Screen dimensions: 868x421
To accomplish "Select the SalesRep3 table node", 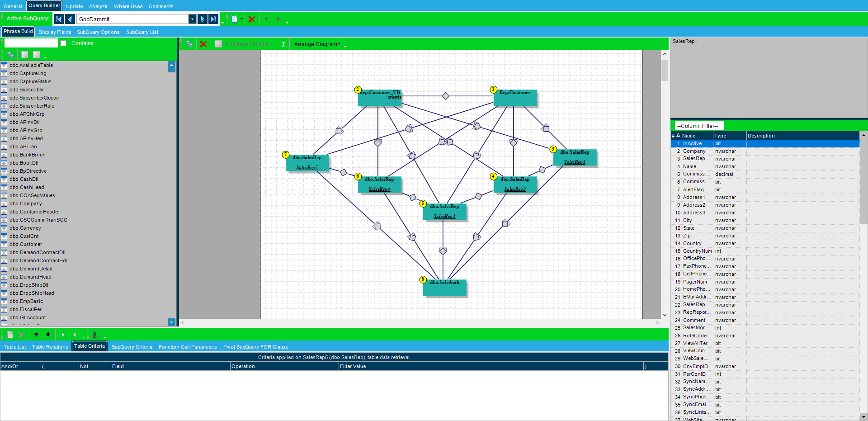I will pyautogui.click(x=445, y=212).
